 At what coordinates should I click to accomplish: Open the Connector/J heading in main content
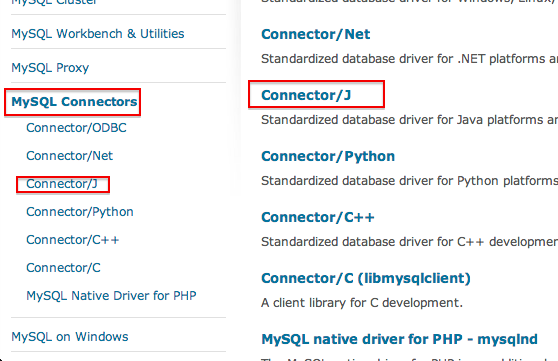pyautogui.click(x=306, y=95)
